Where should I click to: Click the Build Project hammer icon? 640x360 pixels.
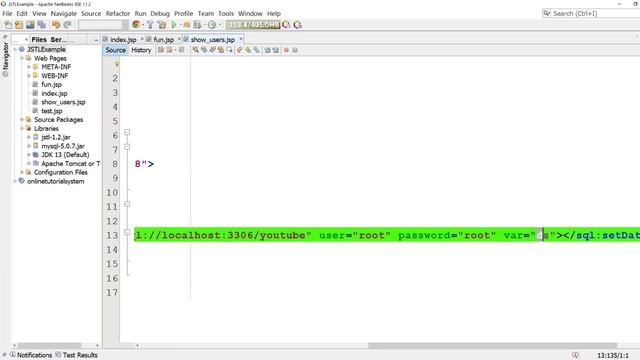150,25
